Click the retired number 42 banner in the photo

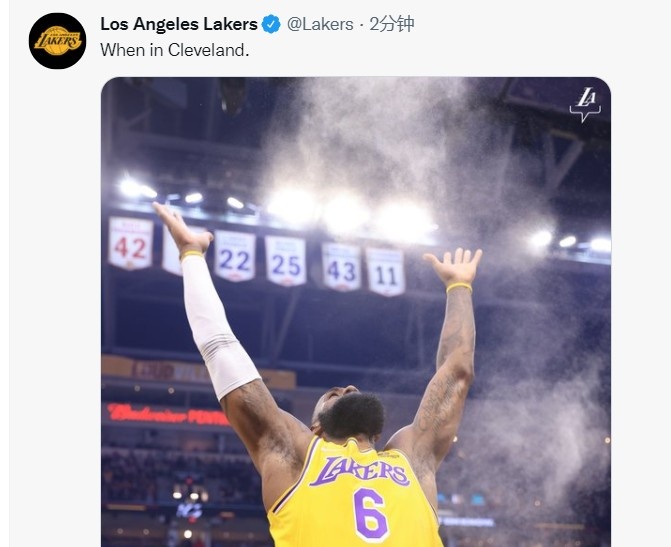click(x=131, y=243)
